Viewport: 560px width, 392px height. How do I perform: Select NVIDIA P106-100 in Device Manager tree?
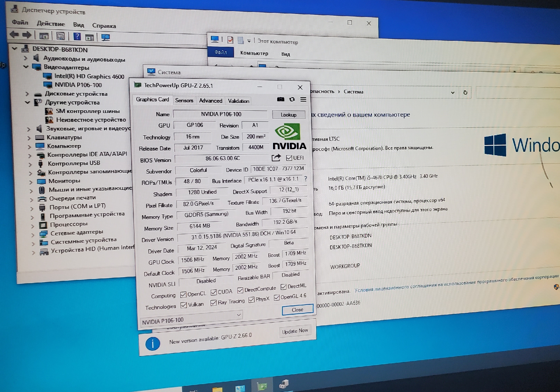78,85
